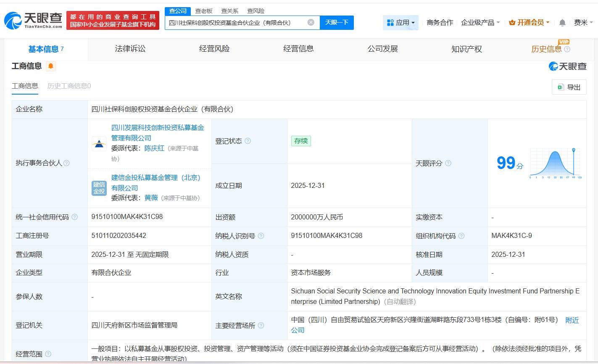
Task: Open the 应用 dropdown menu
Action: coord(400,23)
